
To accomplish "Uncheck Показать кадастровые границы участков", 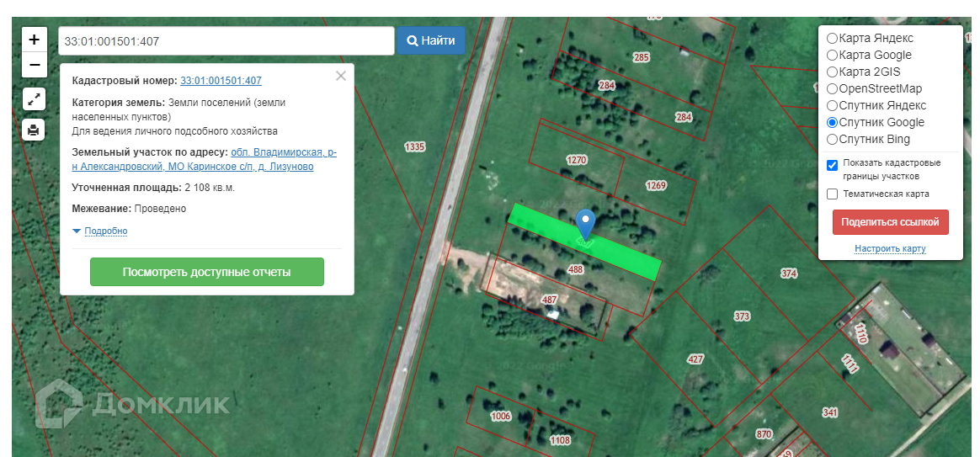I will (x=832, y=166).
